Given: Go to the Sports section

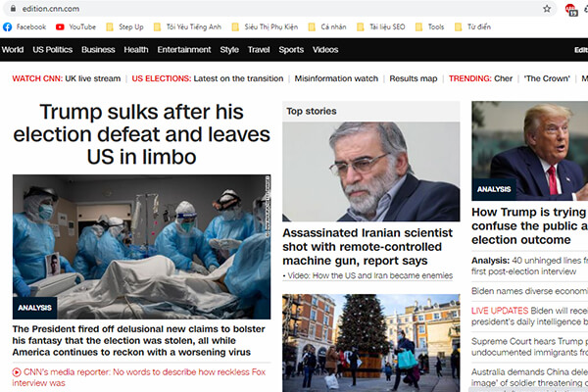Looking at the screenshot, I should coord(291,50).
